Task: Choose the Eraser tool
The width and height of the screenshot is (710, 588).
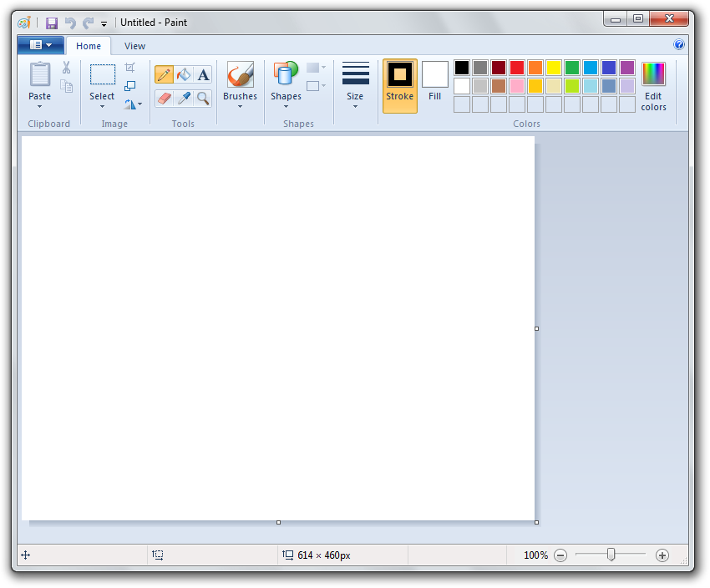Action: coord(164,99)
